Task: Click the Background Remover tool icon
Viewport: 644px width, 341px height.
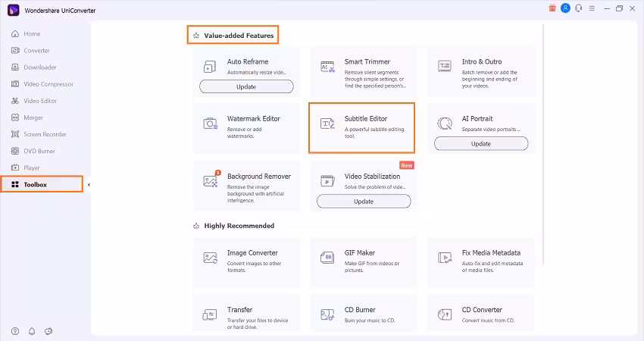Action: point(211,181)
